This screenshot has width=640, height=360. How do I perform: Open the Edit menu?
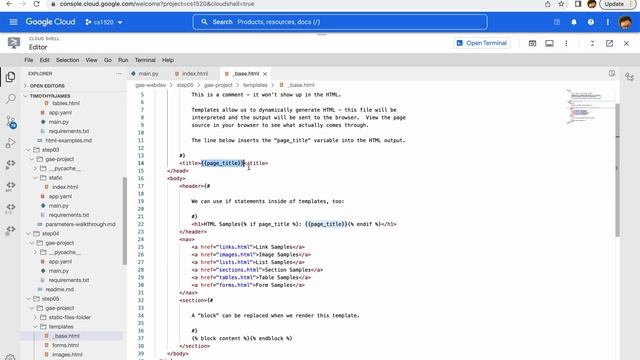44,60
